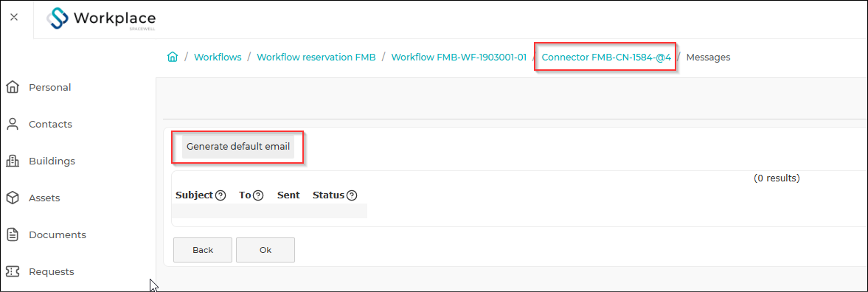Click the Workplace Spacewell logo

[x=101, y=19]
